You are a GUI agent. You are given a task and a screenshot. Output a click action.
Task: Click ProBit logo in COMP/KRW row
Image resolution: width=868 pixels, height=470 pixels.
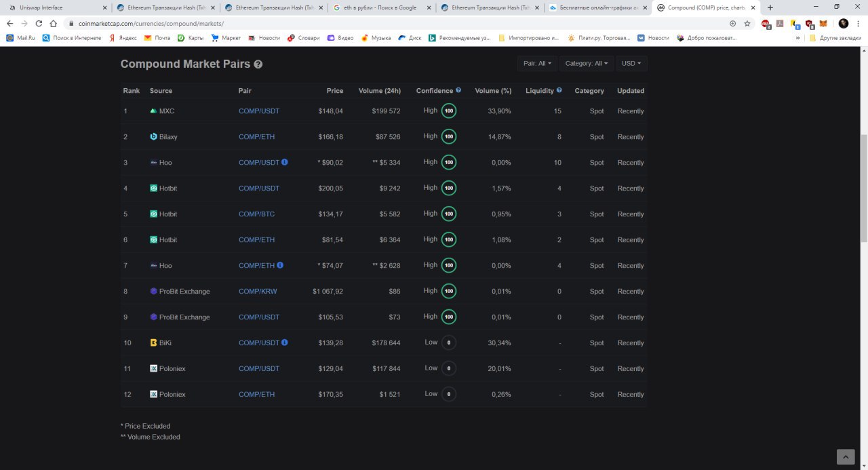tap(153, 291)
